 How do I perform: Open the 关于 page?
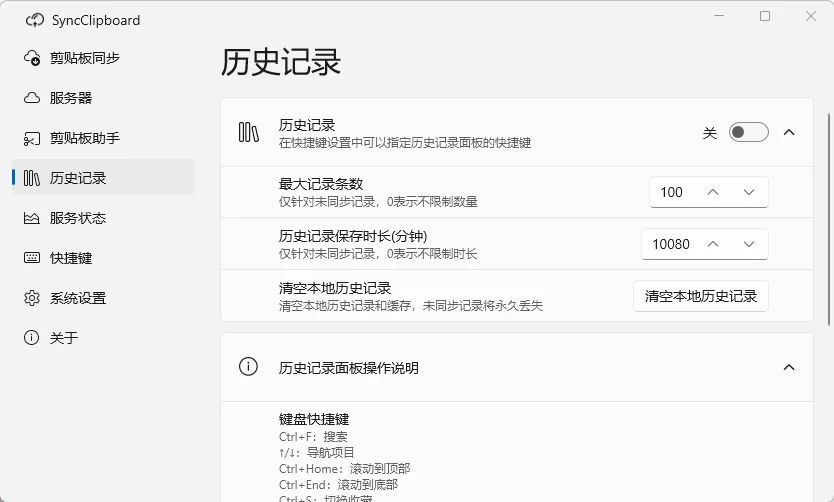[x=103, y=338]
